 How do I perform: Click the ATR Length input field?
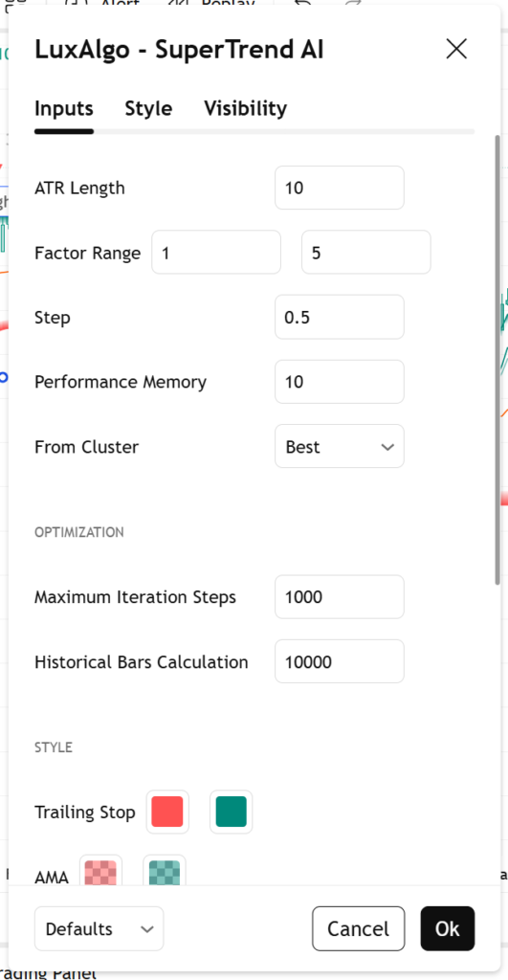tap(340, 188)
